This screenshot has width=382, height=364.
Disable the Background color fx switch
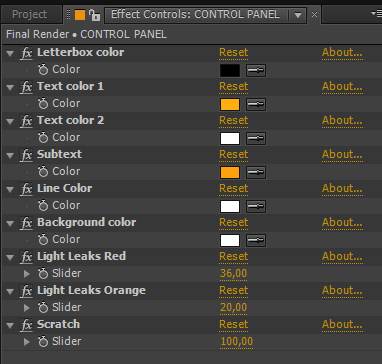(x=26, y=223)
